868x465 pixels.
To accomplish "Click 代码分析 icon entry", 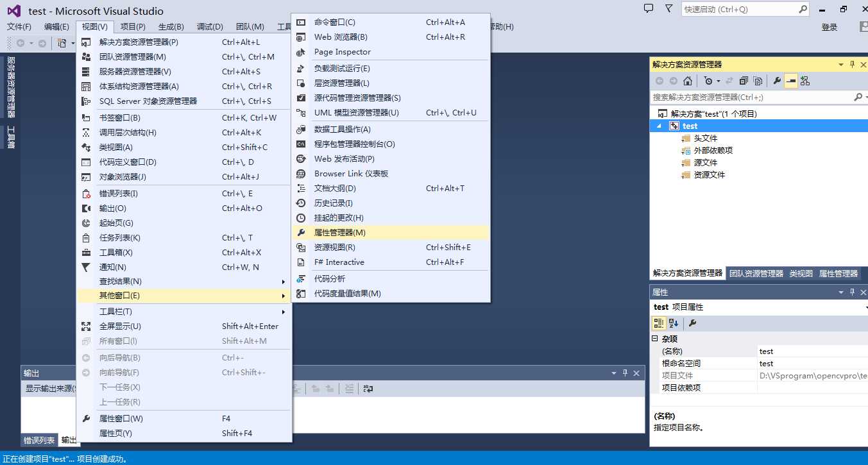I will pyautogui.click(x=391, y=279).
